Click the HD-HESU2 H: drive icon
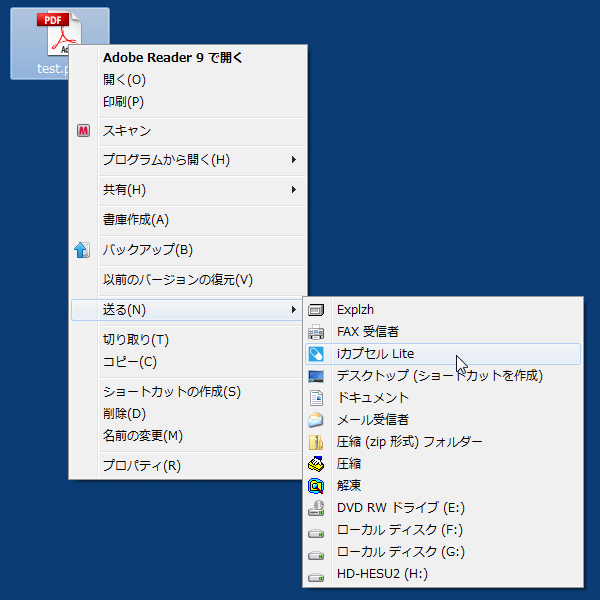Image resolution: width=600 pixels, height=600 pixels. (316, 577)
